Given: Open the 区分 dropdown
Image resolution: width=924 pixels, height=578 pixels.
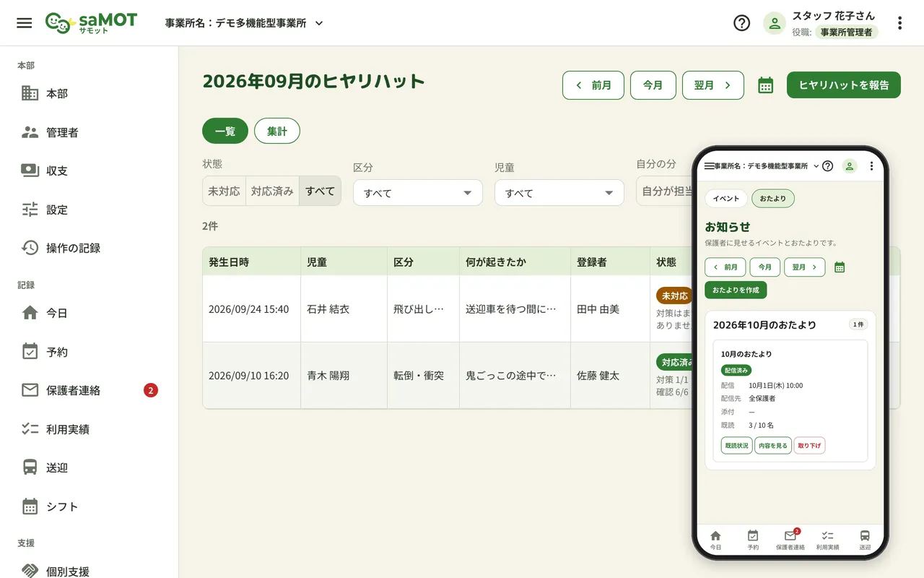Looking at the screenshot, I should click(x=418, y=193).
